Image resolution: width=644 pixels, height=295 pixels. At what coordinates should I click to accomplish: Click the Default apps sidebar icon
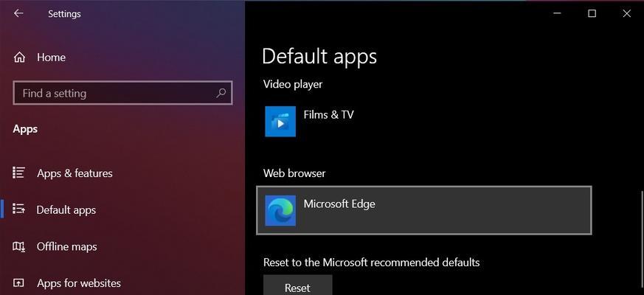[x=19, y=209]
